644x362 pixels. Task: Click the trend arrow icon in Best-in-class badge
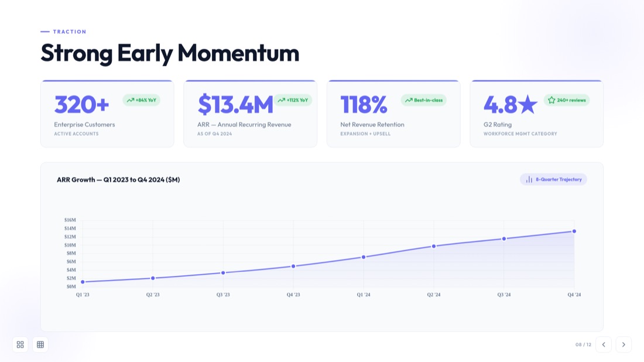pos(409,100)
